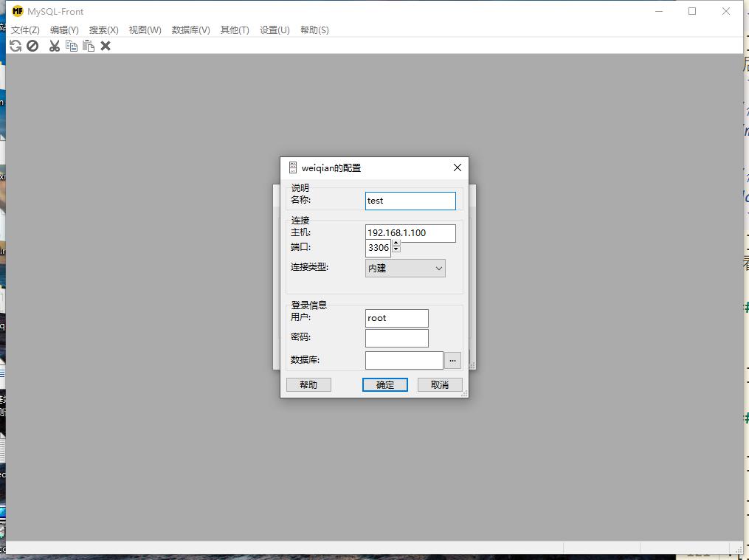Minimize the MySQL-Front window
This screenshot has height=560, width=749.
coord(659,11)
